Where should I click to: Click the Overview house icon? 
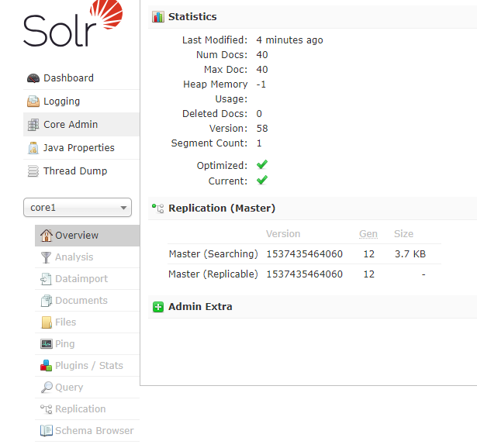(x=47, y=236)
